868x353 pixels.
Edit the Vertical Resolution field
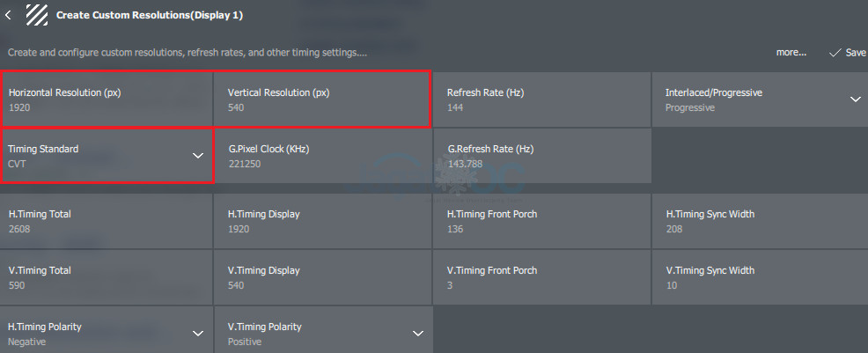(321, 99)
